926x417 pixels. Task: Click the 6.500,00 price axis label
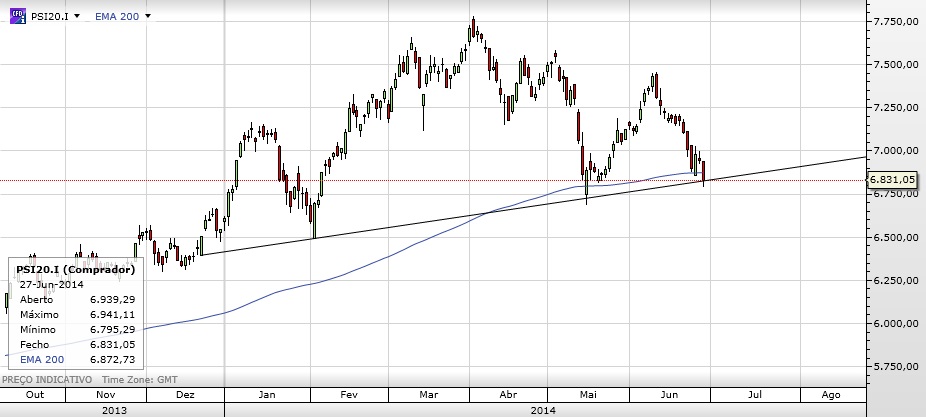click(x=896, y=237)
